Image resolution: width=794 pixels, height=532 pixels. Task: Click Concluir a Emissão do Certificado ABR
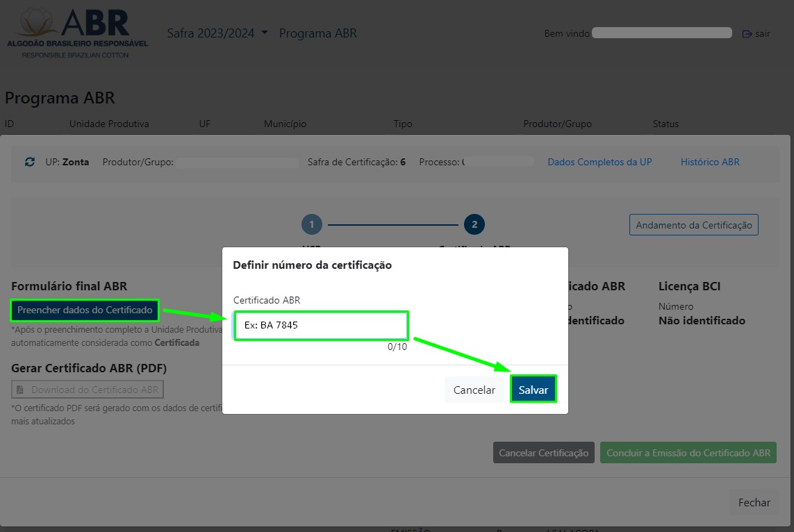pyautogui.click(x=688, y=453)
